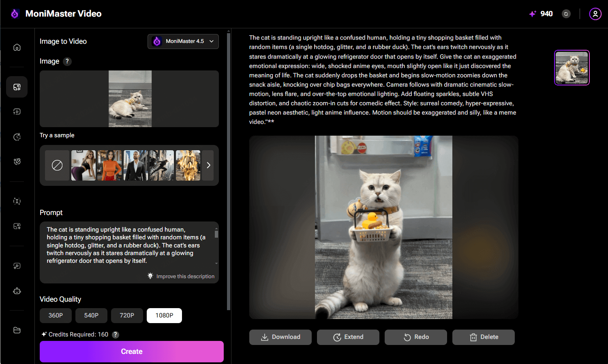This screenshot has width=608, height=364.
Task: Select the AI effects sidebar icon
Action: click(x=17, y=161)
